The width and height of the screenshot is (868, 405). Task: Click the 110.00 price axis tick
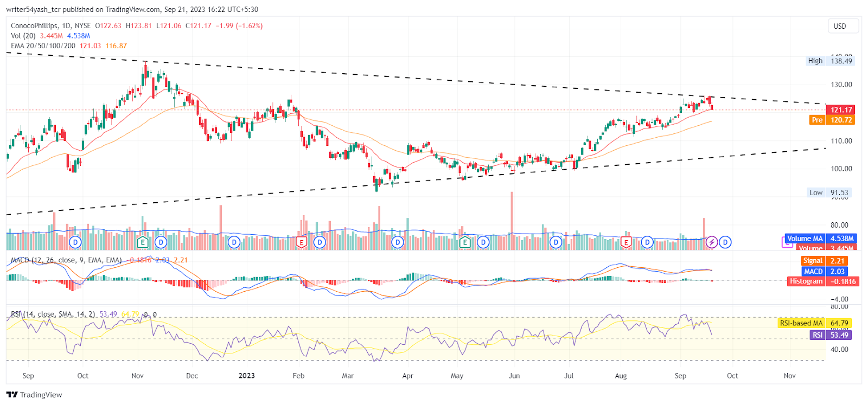coord(841,141)
